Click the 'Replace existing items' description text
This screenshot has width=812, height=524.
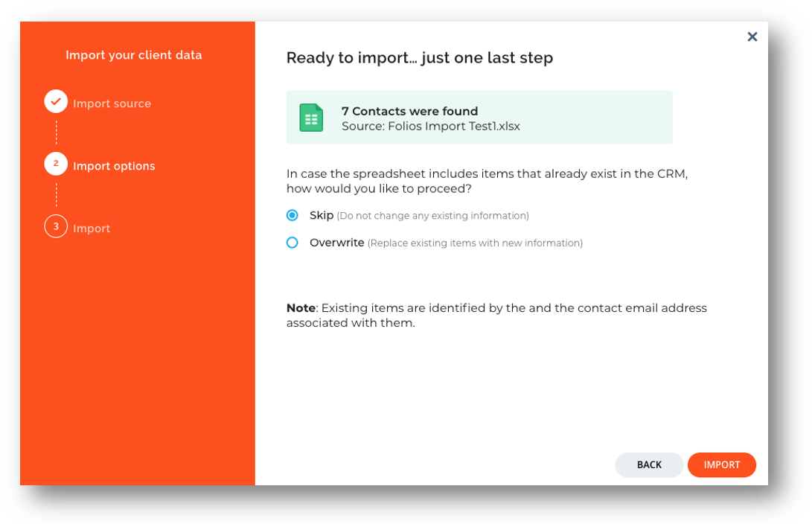tap(475, 243)
